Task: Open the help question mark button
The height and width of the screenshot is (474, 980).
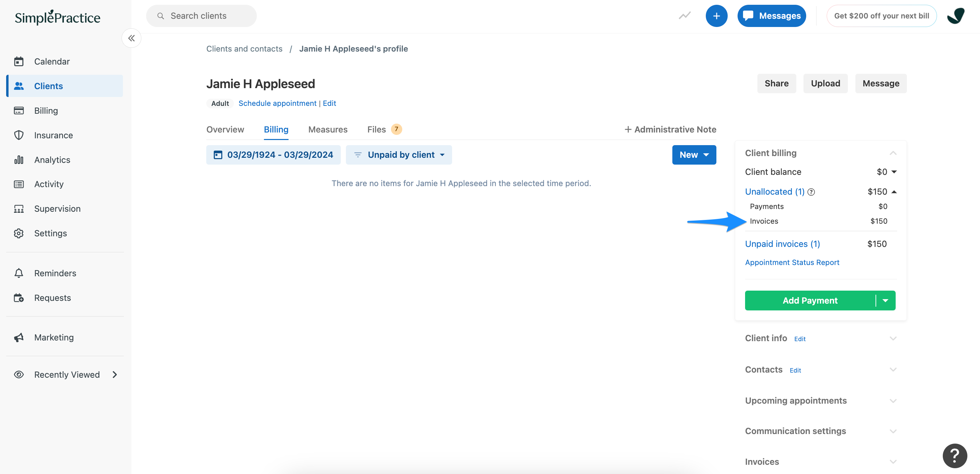Action: [954, 456]
